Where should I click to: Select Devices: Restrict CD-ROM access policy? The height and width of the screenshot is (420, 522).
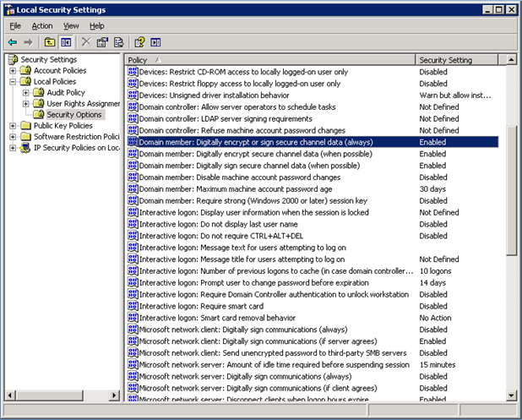click(x=243, y=72)
